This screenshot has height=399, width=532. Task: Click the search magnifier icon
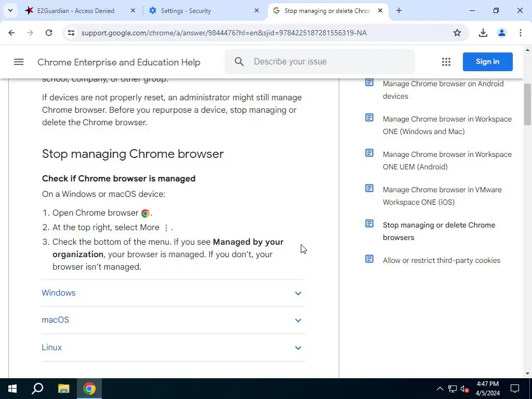(x=239, y=61)
